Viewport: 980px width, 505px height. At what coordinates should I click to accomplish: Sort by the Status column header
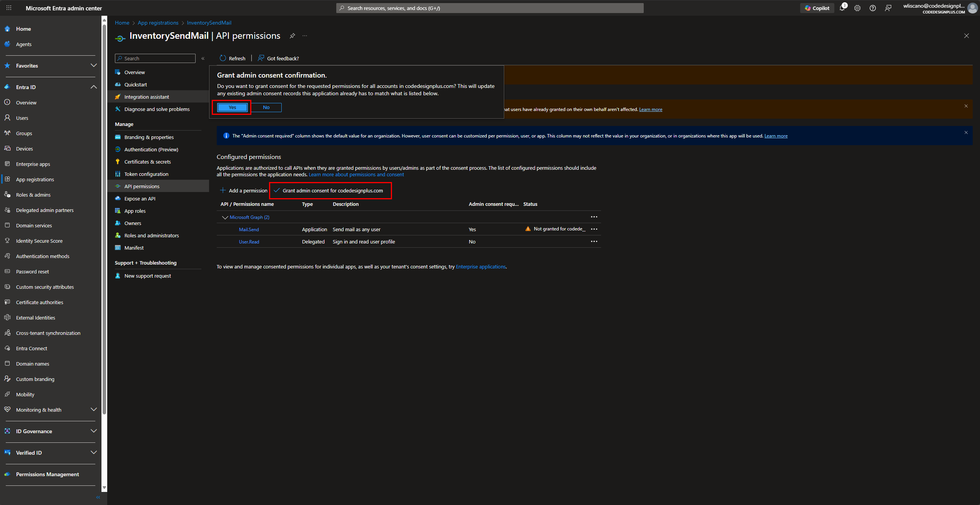(x=530, y=204)
